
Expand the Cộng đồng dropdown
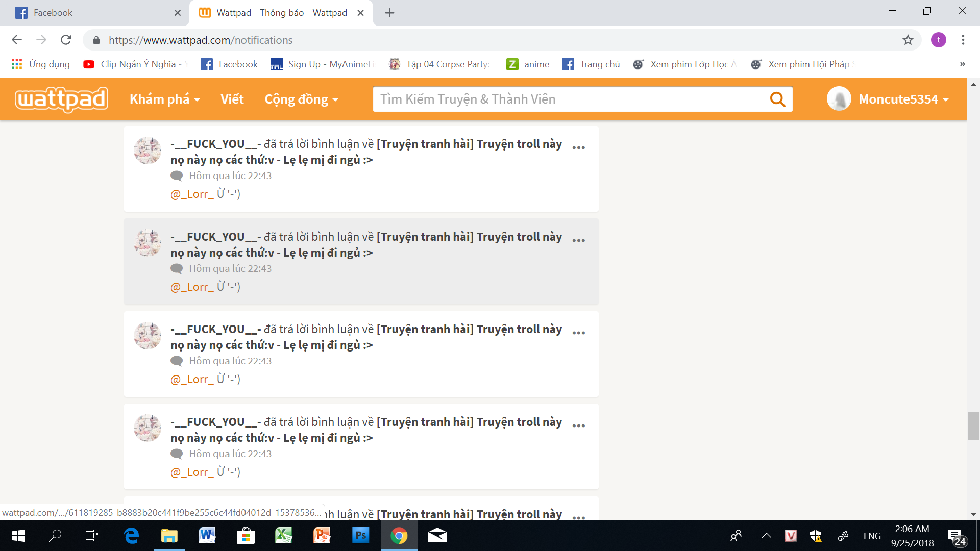coord(301,99)
